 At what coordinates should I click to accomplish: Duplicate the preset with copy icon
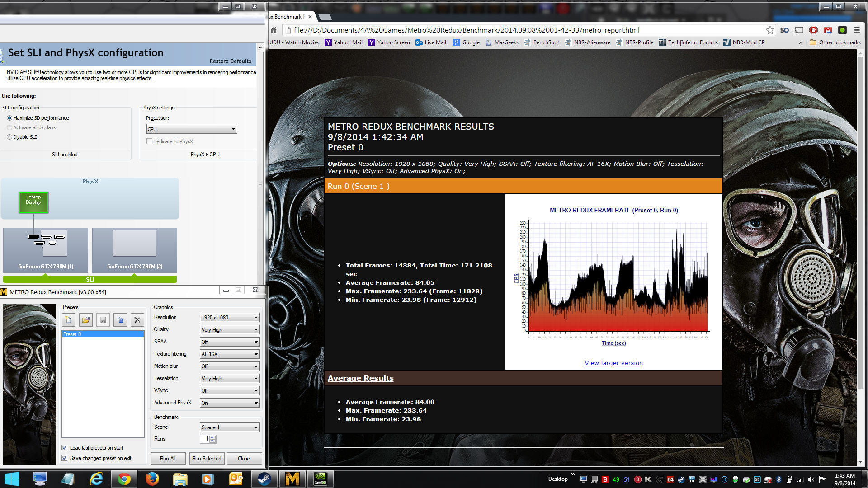tap(120, 320)
